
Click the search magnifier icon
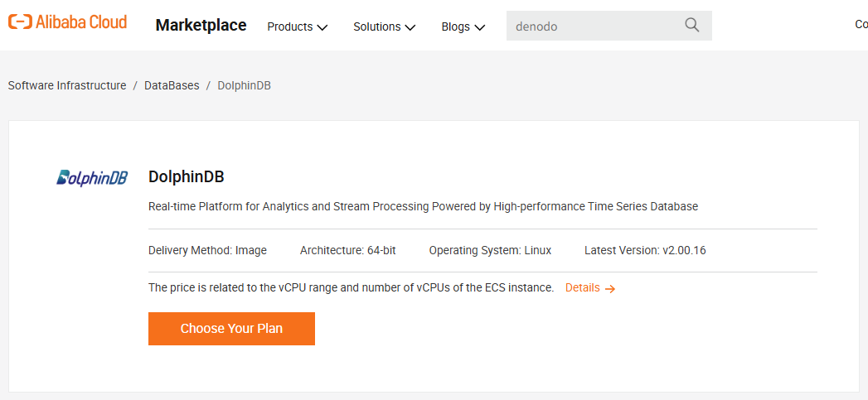[692, 25]
